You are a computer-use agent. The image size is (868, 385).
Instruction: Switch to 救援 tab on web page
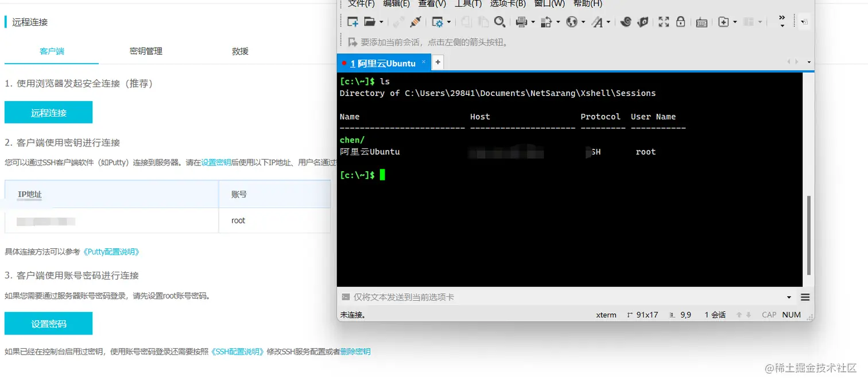[240, 51]
